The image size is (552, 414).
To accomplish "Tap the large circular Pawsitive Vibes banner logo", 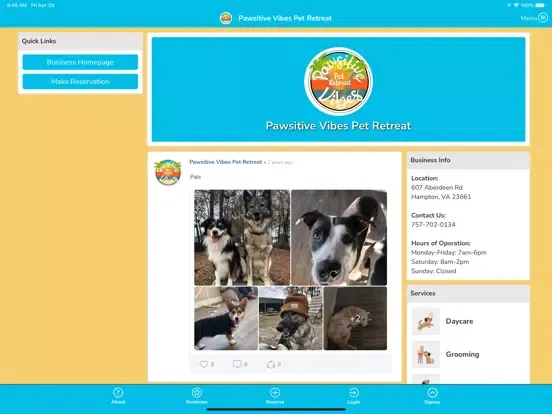I will [x=338, y=81].
